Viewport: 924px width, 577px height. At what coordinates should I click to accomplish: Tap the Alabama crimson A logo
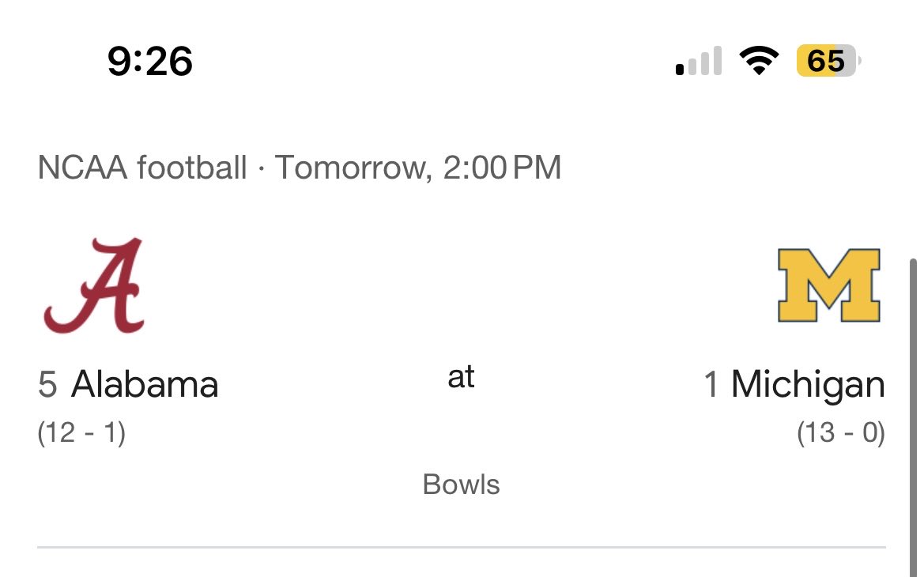[x=94, y=285]
